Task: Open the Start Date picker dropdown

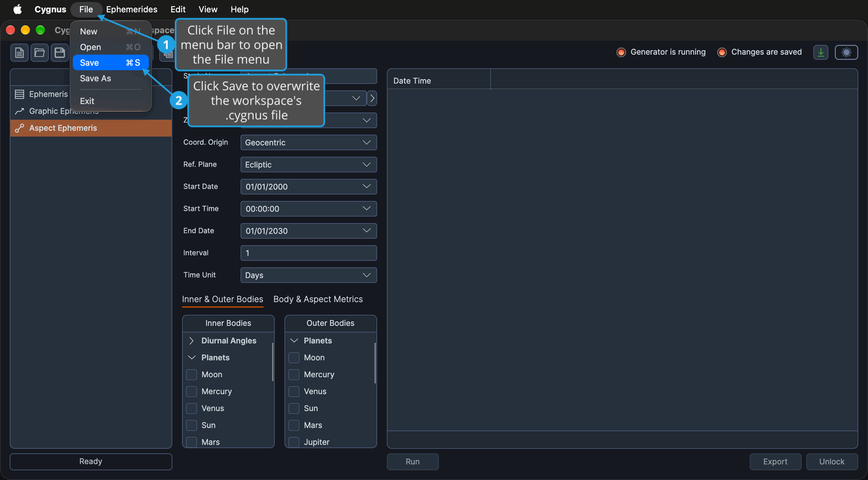Action: pyautogui.click(x=309, y=187)
